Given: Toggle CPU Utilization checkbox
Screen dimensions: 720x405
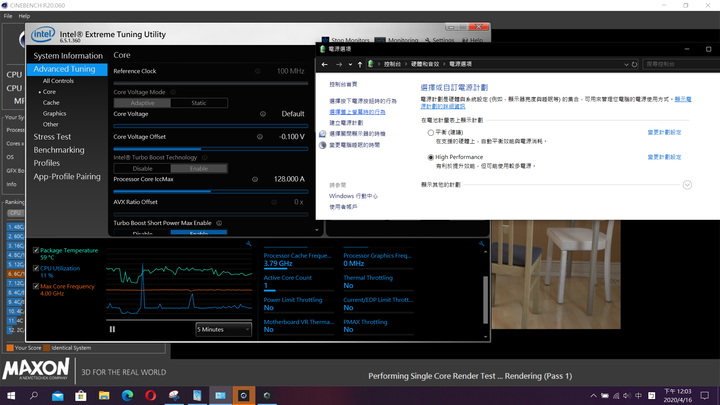Looking at the screenshot, I should click(x=36, y=269).
